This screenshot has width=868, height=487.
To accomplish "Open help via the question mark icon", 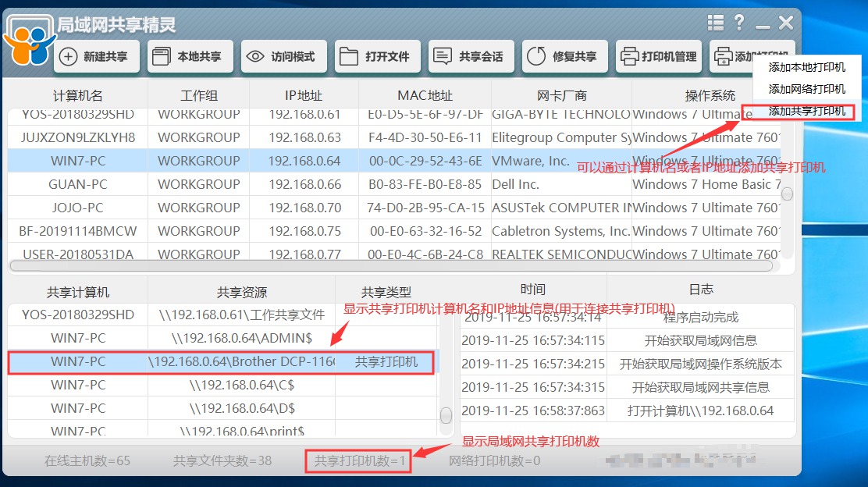I will click(x=739, y=23).
